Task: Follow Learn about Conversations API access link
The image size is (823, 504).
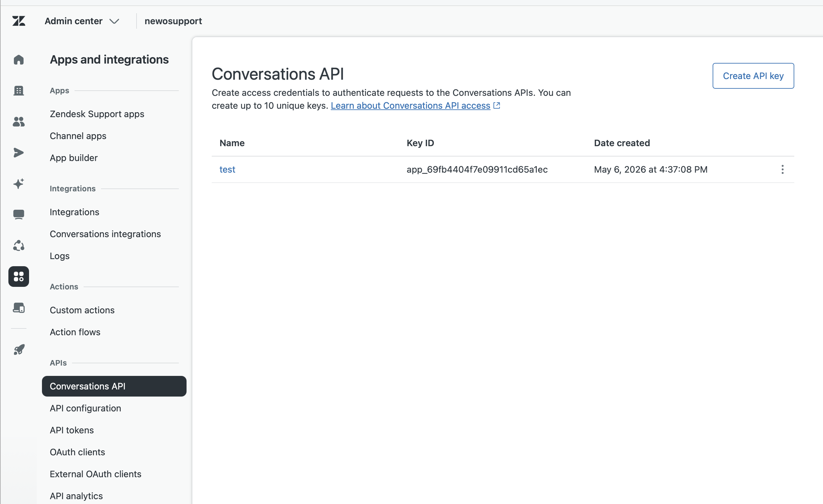Action: [410, 106]
